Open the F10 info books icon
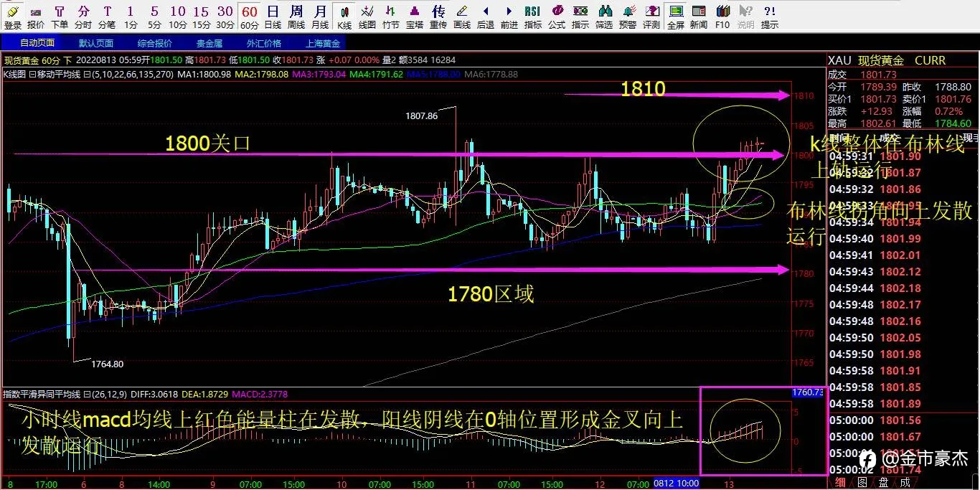This screenshot has height=490, width=980. pos(722,16)
